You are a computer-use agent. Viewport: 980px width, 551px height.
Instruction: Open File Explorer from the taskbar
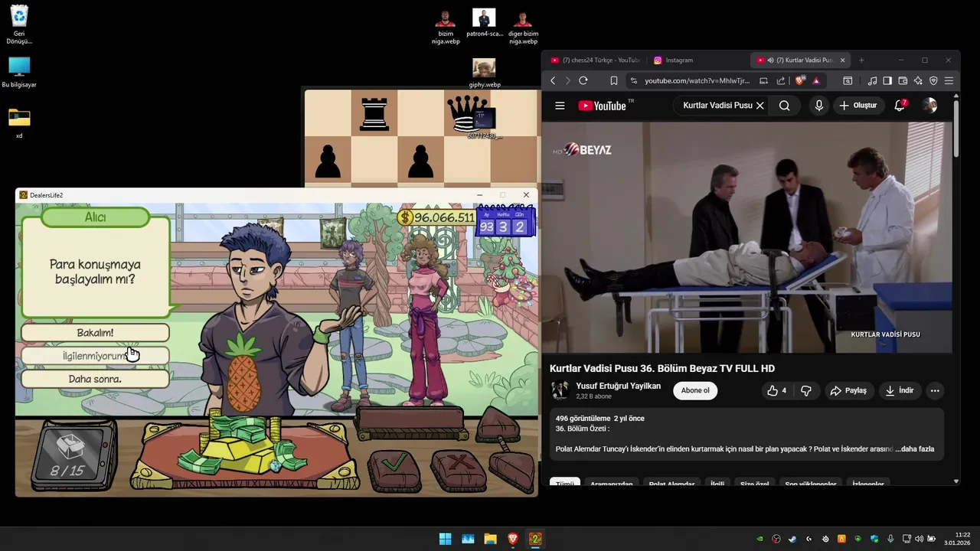[x=490, y=539]
